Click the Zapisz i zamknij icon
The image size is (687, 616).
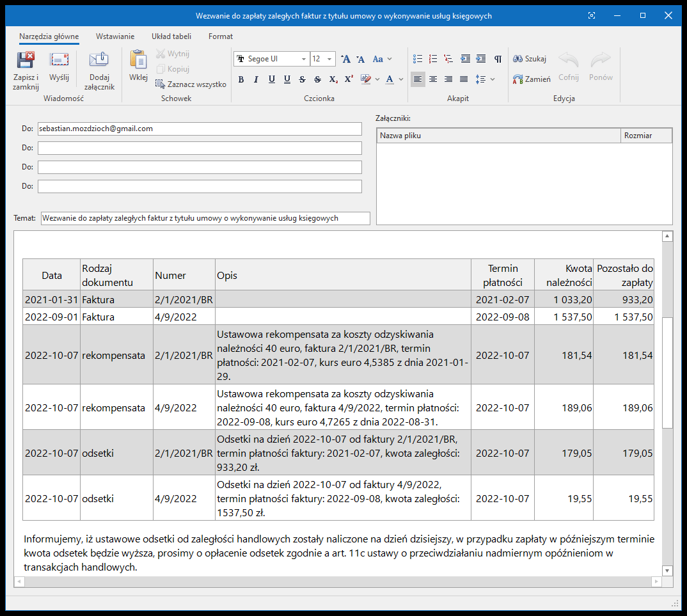[x=26, y=61]
